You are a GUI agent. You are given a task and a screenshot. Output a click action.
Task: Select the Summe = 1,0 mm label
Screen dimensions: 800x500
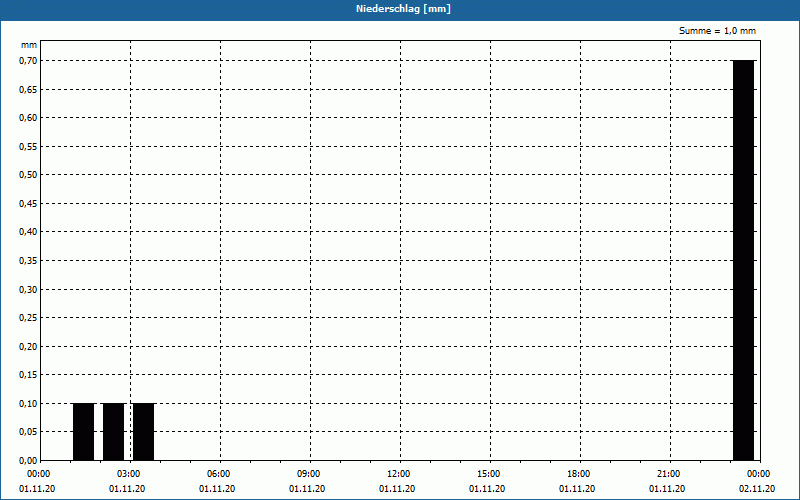point(717,31)
